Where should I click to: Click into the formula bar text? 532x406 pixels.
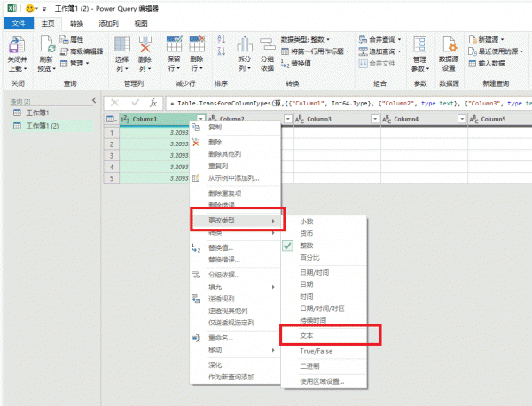349,103
